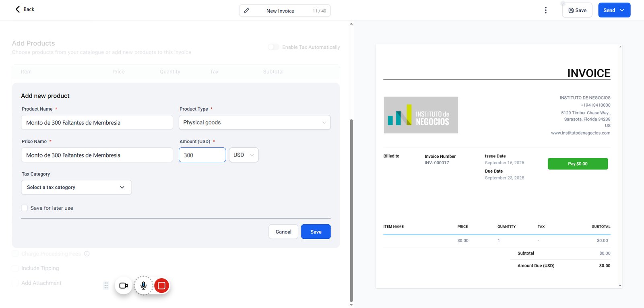Focus the Price Name field
Viewport: 644px width, 308px height.
pyautogui.click(x=97, y=155)
